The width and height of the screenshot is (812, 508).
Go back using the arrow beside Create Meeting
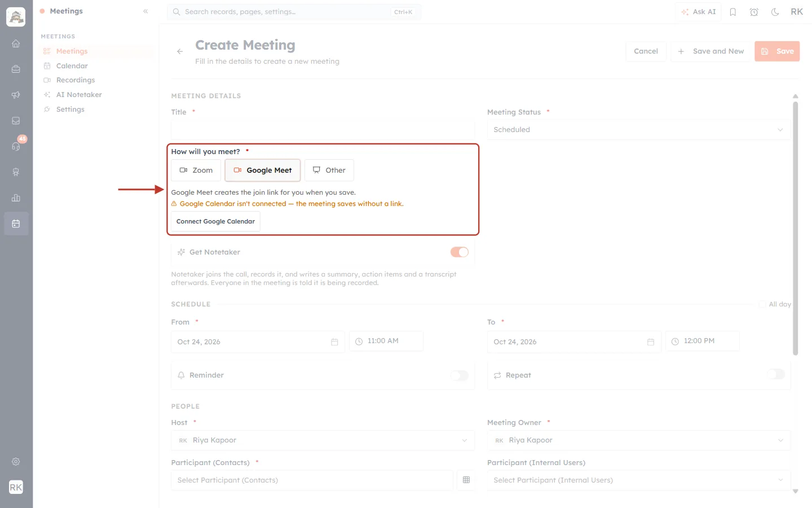(x=180, y=51)
